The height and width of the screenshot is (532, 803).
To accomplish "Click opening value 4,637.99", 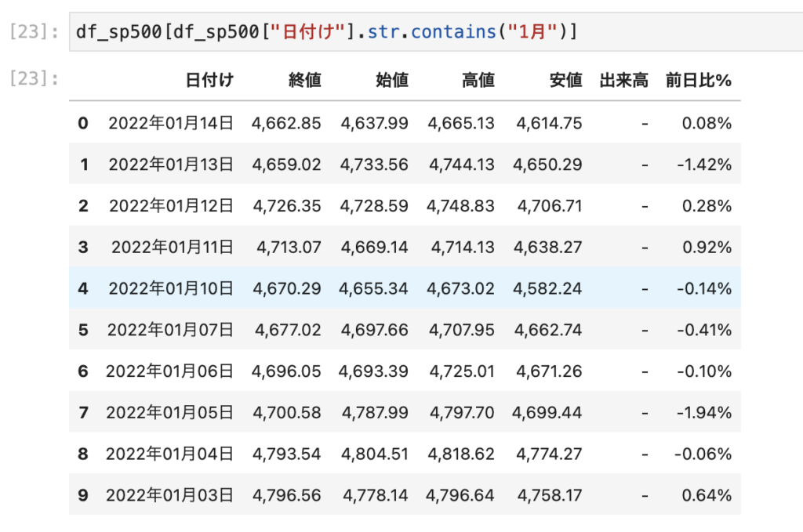I will coord(374,123).
